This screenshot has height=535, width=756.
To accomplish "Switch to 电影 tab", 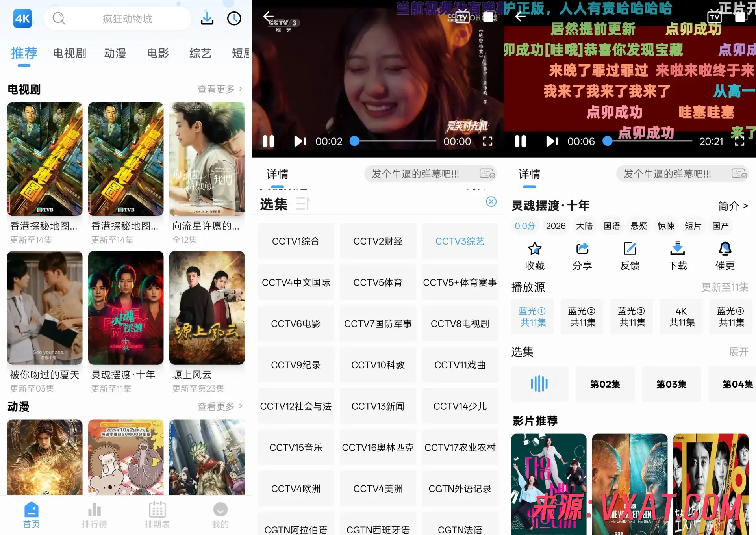I will pyautogui.click(x=157, y=53).
